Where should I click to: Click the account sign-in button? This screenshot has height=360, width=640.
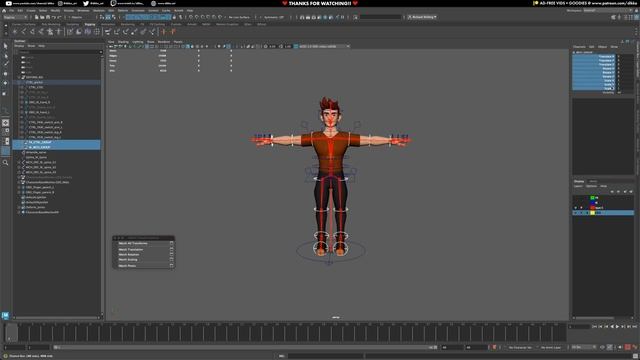tap(422, 17)
